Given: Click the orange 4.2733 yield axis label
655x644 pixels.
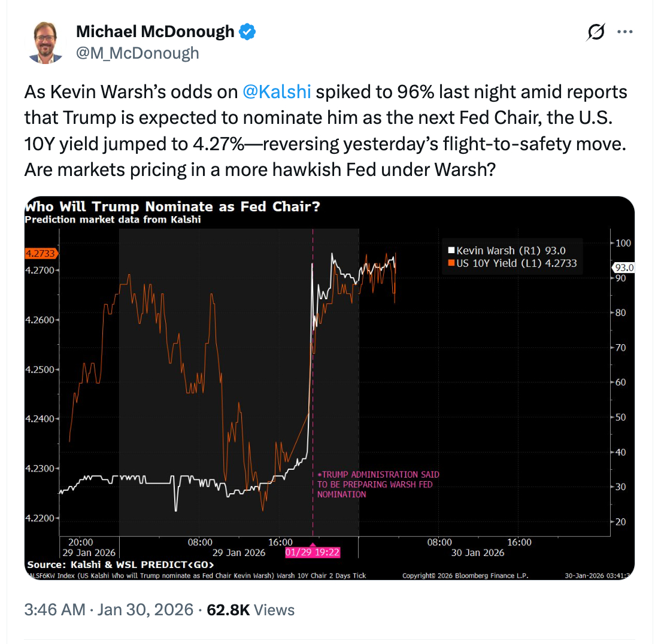Looking at the screenshot, I should pos(41,253).
